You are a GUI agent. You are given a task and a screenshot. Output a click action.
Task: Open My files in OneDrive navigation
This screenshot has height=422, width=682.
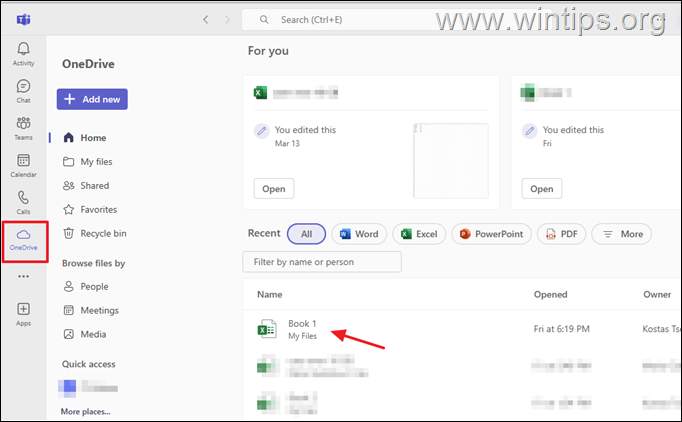point(96,162)
